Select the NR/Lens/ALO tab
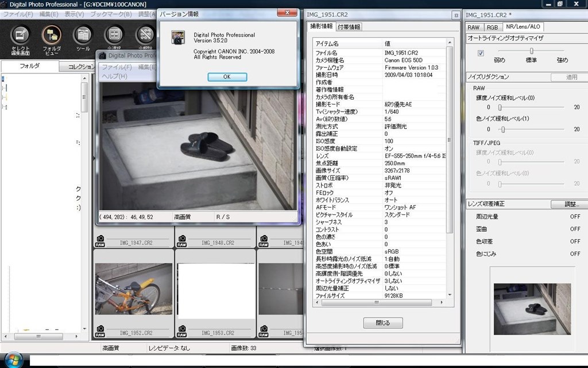Viewport: 588px width, 368px height. (523, 26)
